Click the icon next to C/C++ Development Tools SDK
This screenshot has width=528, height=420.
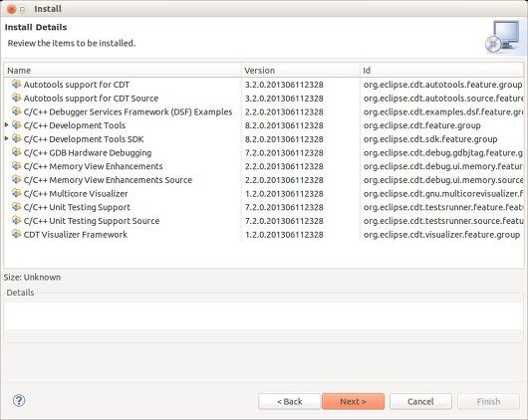click(16, 138)
